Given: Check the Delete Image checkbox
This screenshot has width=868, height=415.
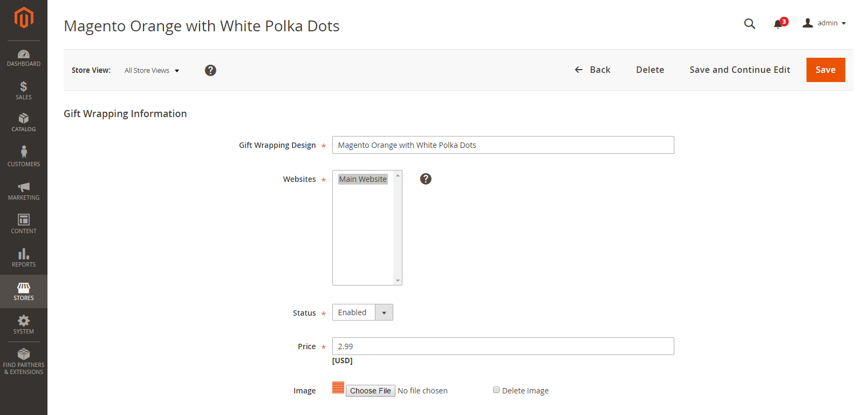Looking at the screenshot, I should point(496,390).
